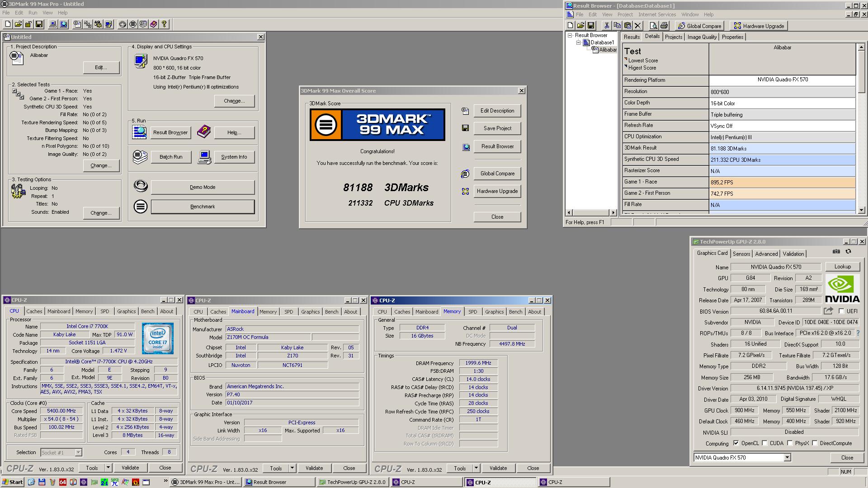Open Tools dropdown arrow in Mainboard CPU-Z window
The width and height of the screenshot is (868, 488).
(x=292, y=468)
